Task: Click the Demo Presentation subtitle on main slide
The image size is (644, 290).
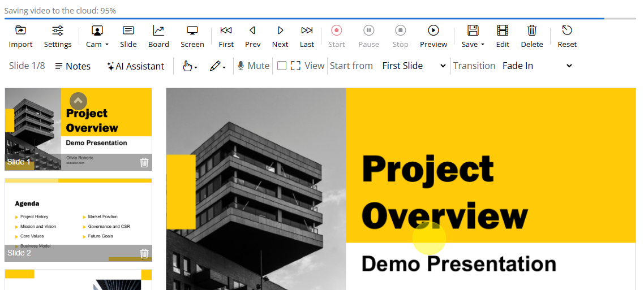Action: (459, 263)
